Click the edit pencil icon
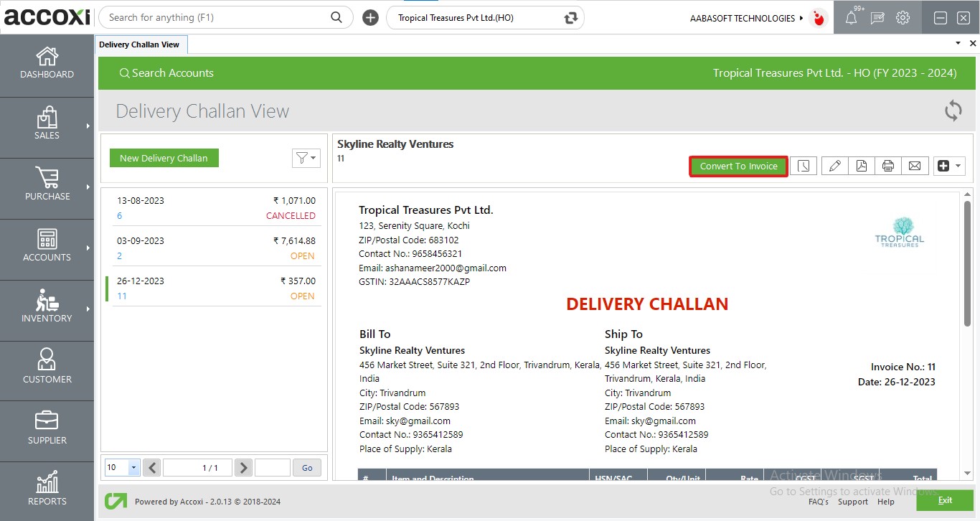The height and width of the screenshot is (521, 980). coord(834,166)
